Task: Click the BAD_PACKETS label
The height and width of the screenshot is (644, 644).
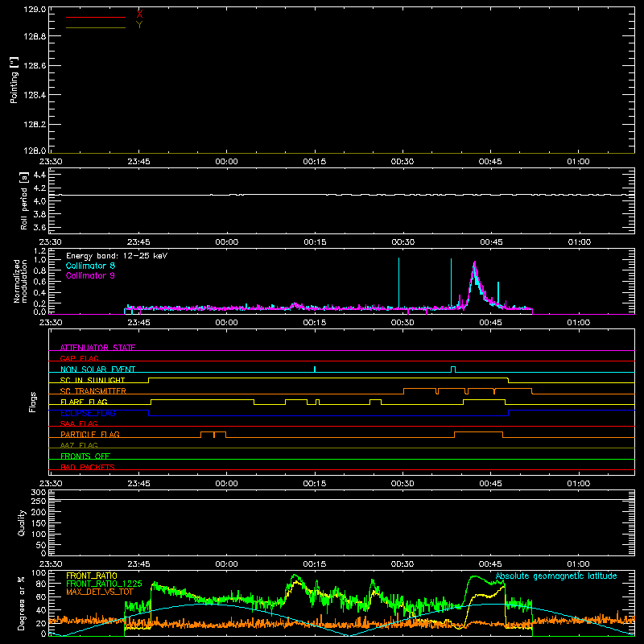Action: point(88,467)
